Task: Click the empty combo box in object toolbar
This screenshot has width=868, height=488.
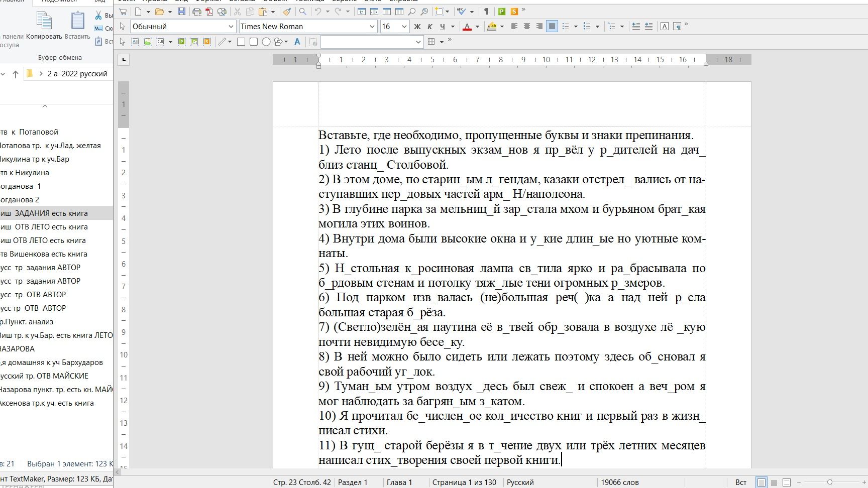Action: coord(372,42)
